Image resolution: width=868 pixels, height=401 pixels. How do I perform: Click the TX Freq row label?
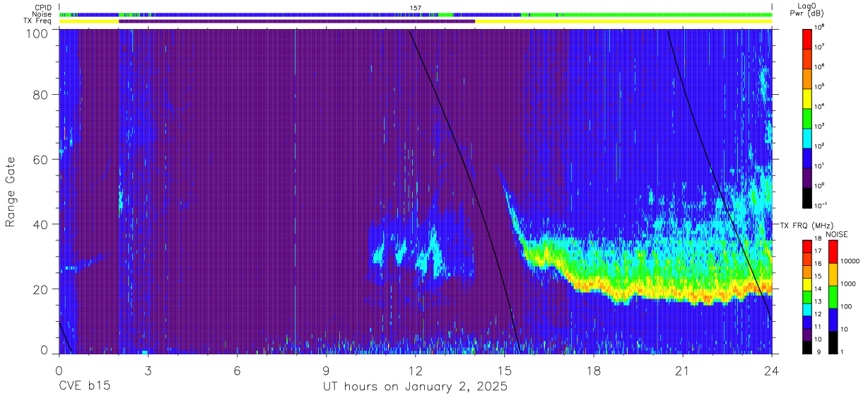point(39,21)
